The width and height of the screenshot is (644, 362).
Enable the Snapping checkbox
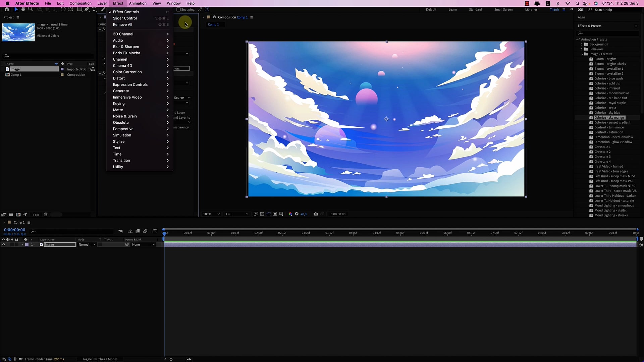tap(178, 10)
